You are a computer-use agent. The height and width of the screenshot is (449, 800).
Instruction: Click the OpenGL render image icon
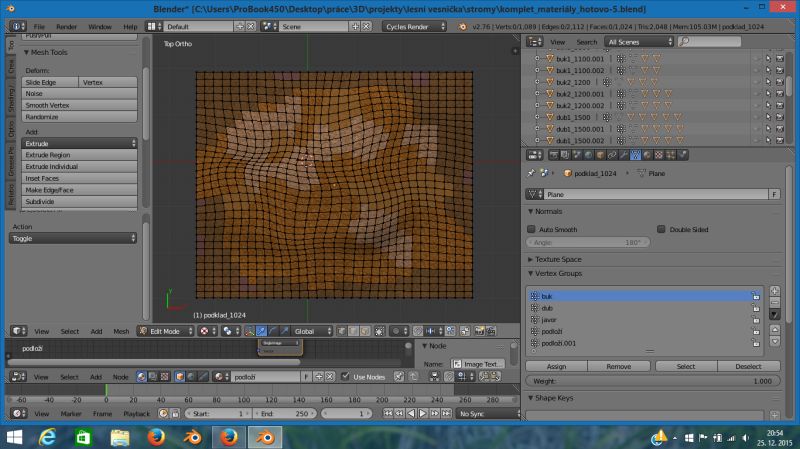[479, 331]
